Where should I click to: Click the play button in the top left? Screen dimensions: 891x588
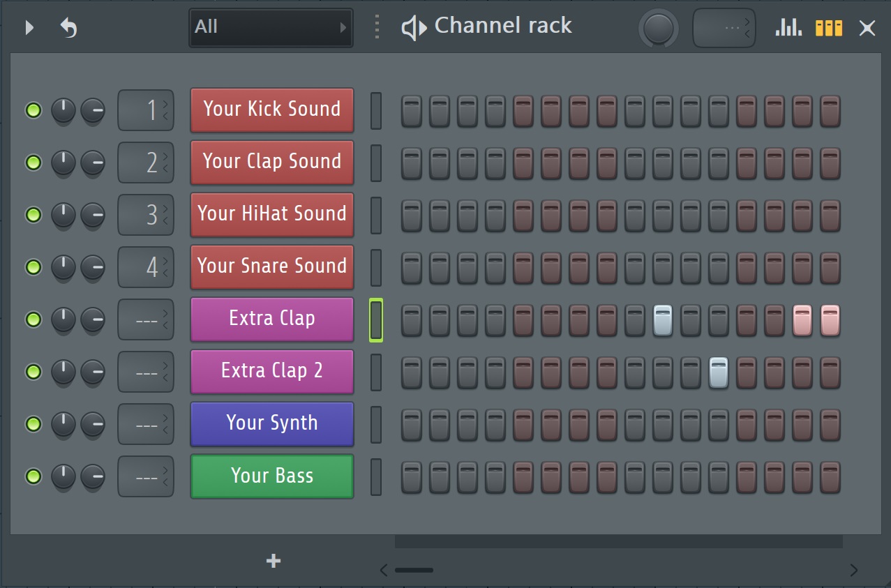tap(29, 28)
